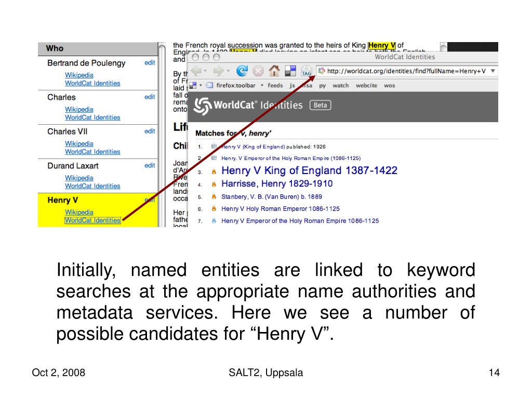Select the Henry V name in Who list
Screen dimensions: 532x399
pos(62,200)
